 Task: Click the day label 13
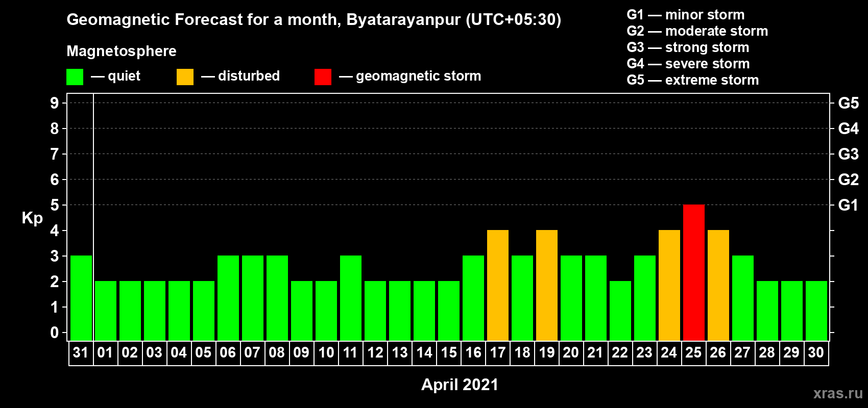pyautogui.click(x=400, y=352)
